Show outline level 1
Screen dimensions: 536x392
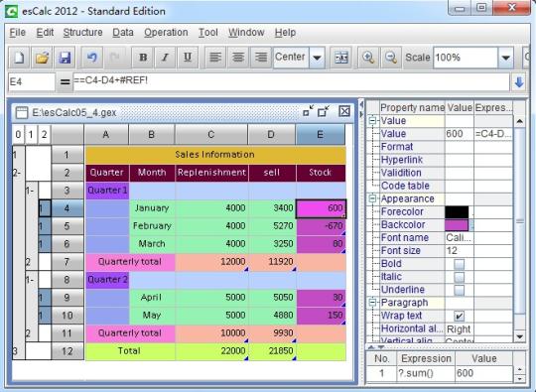31,135
